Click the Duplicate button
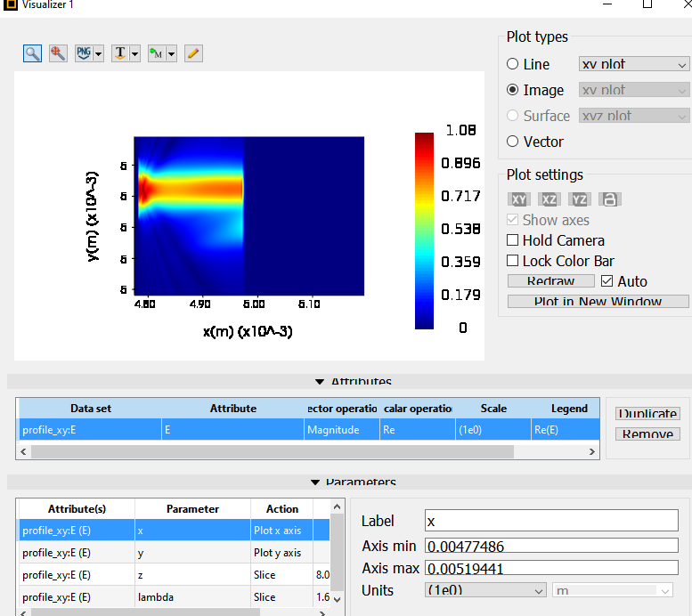 click(x=647, y=413)
